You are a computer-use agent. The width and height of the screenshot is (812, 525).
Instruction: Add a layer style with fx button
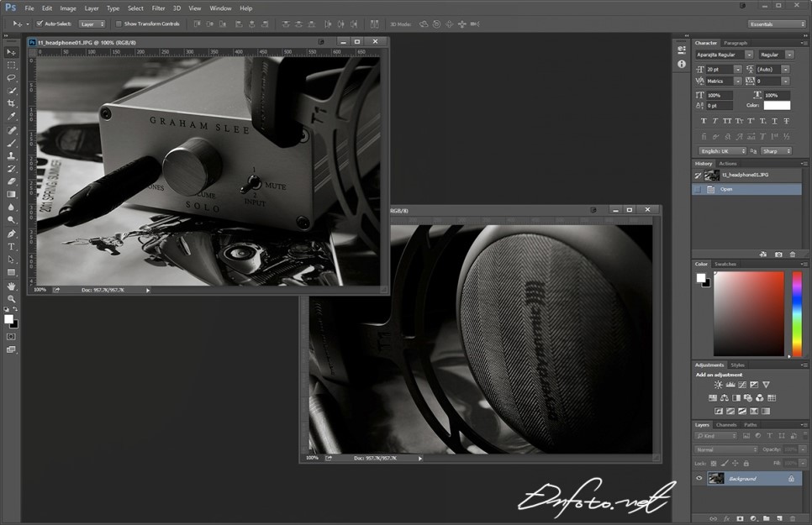(726, 518)
